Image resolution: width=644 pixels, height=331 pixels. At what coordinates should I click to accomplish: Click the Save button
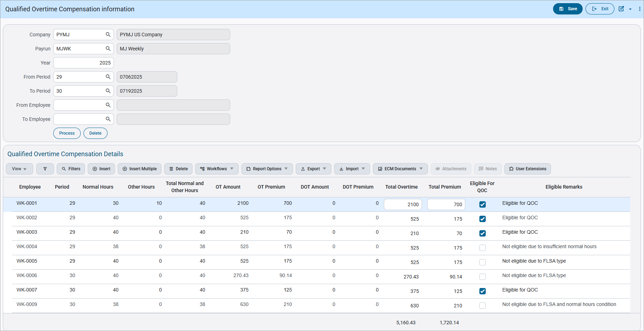click(x=568, y=9)
